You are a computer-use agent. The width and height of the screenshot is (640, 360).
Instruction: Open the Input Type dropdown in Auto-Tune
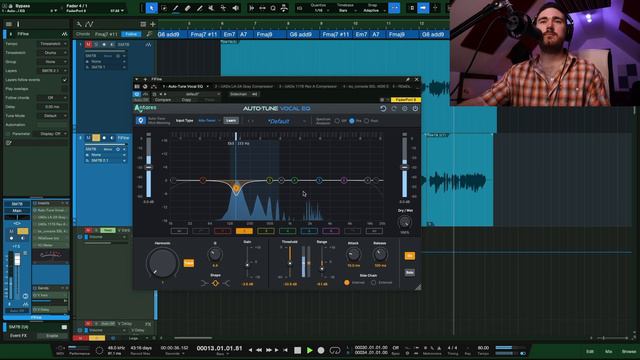pyautogui.click(x=209, y=120)
